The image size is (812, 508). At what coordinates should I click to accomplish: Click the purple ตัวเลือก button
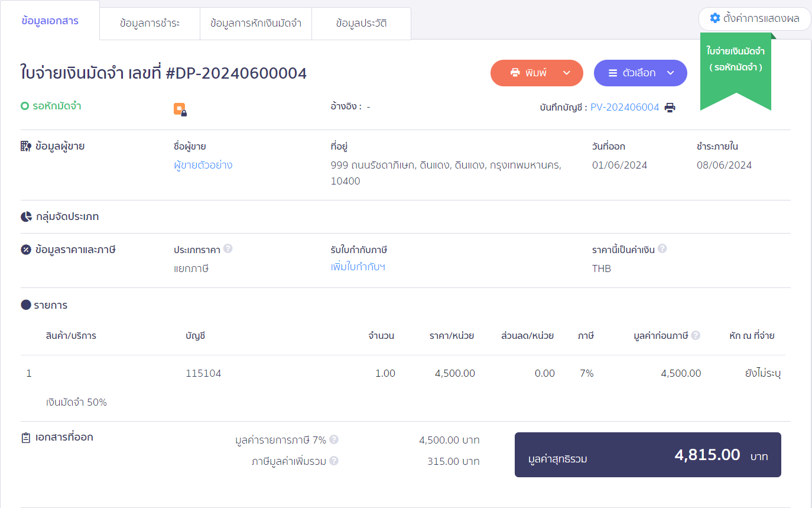641,73
